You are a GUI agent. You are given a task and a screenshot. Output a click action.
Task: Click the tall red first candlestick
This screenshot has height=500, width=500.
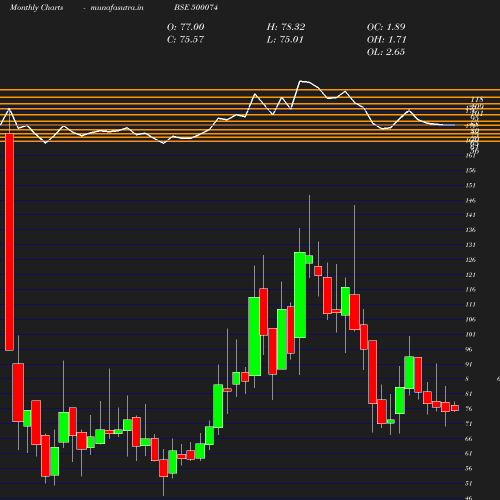(x=9, y=242)
